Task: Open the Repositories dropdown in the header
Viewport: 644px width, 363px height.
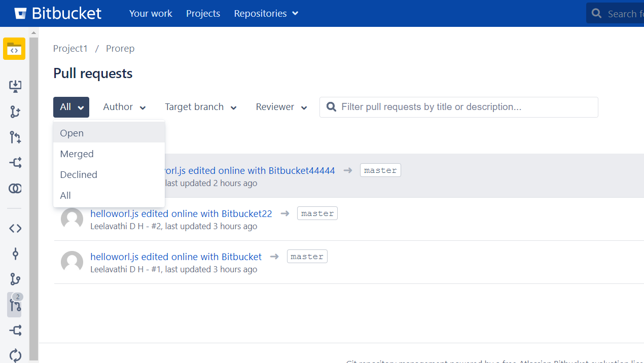Action: click(266, 14)
